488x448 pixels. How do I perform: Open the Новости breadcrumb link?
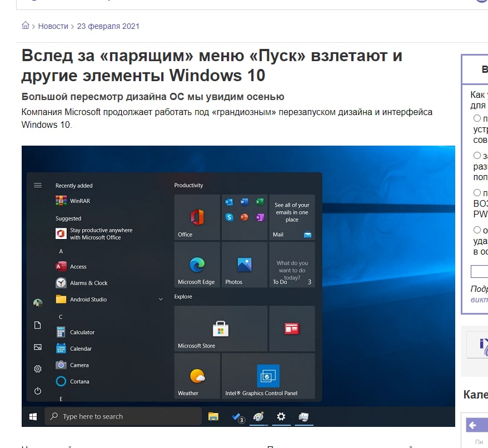[x=53, y=26]
